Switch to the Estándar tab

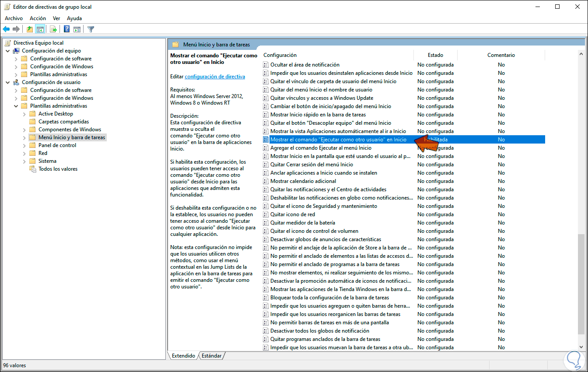(212, 356)
